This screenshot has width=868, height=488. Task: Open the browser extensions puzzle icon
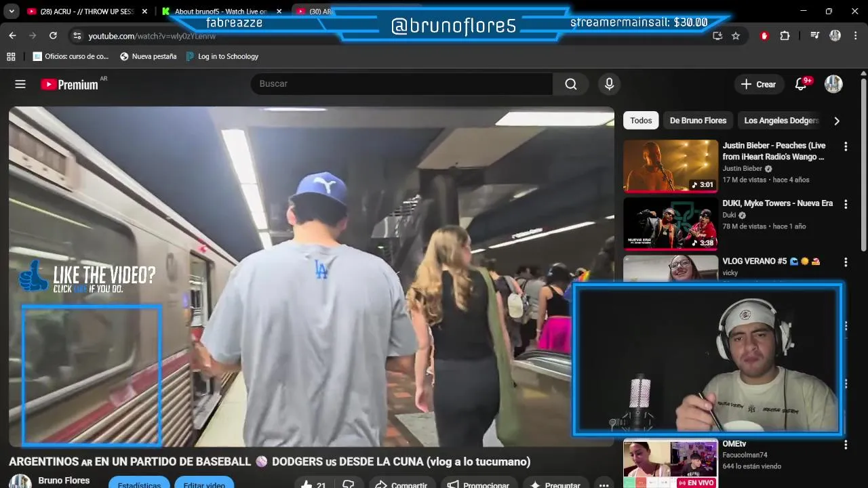785,36
